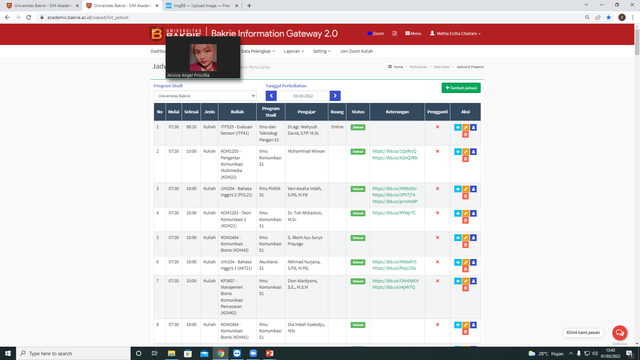Open the chat bubble message widget

click(x=620, y=332)
